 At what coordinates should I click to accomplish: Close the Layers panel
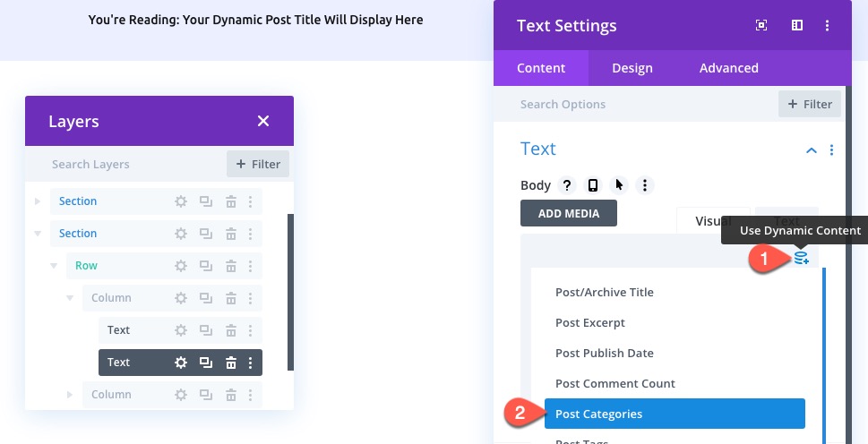(x=262, y=121)
